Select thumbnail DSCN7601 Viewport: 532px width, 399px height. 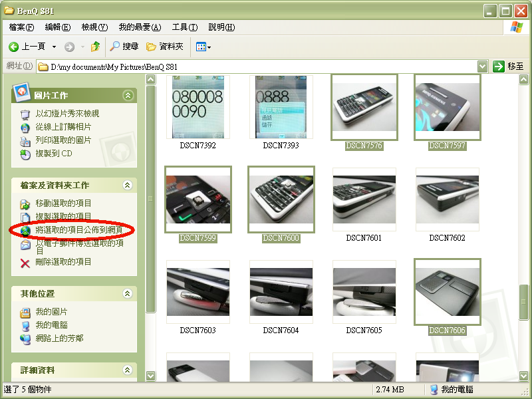click(364, 199)
